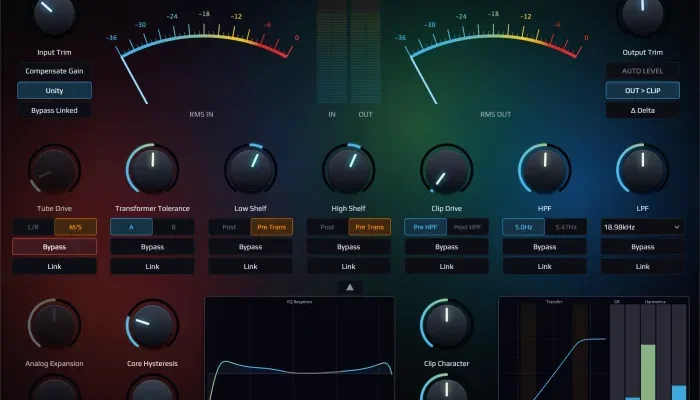Viewport: 700px width, 400px height.
Task: Click the EQ Response graph display
Action: (x=300, y=348)
